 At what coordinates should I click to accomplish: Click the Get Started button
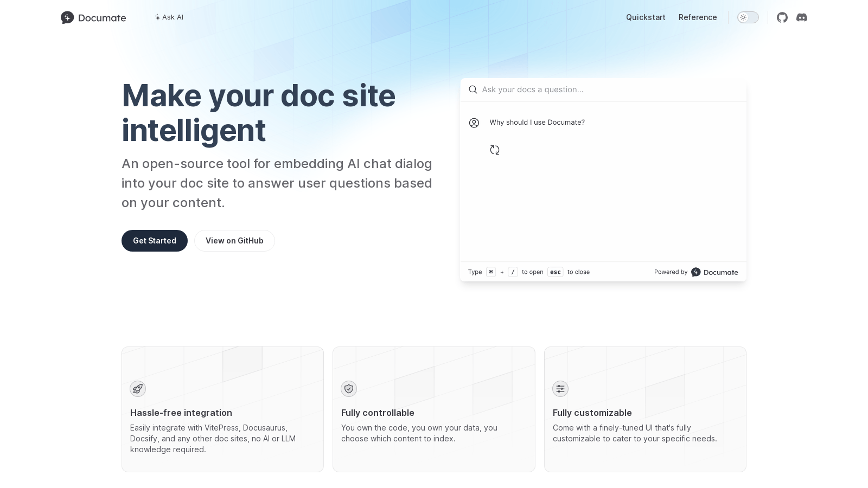pos(155,241)
